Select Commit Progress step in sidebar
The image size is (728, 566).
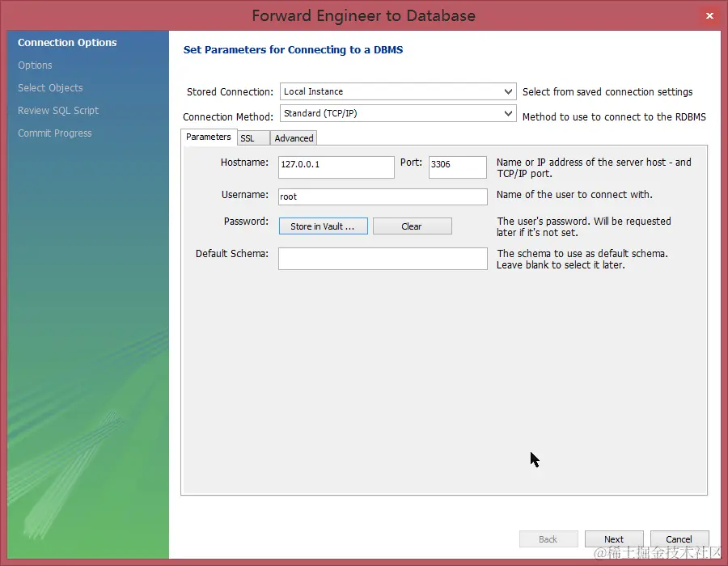tap(55, 133)
